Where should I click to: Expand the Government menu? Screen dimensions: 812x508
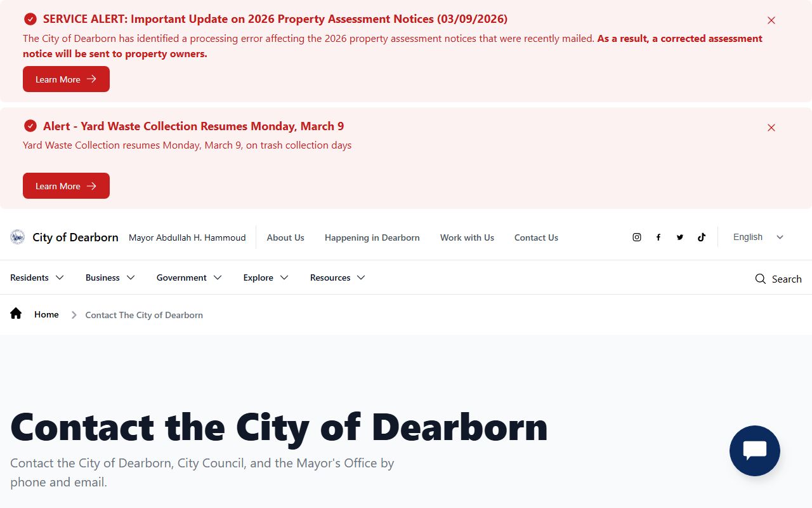[x=189, y=277]
